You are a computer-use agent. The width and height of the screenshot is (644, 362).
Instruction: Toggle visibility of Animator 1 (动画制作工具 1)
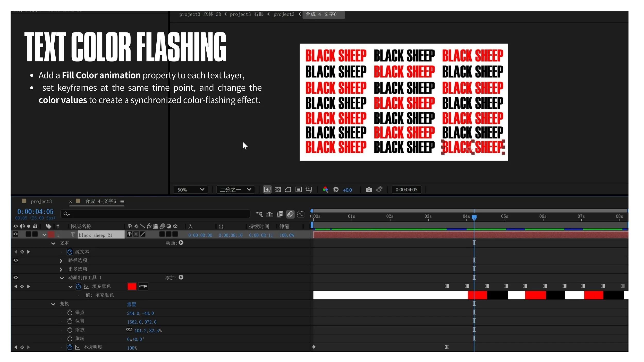[15, 278]
